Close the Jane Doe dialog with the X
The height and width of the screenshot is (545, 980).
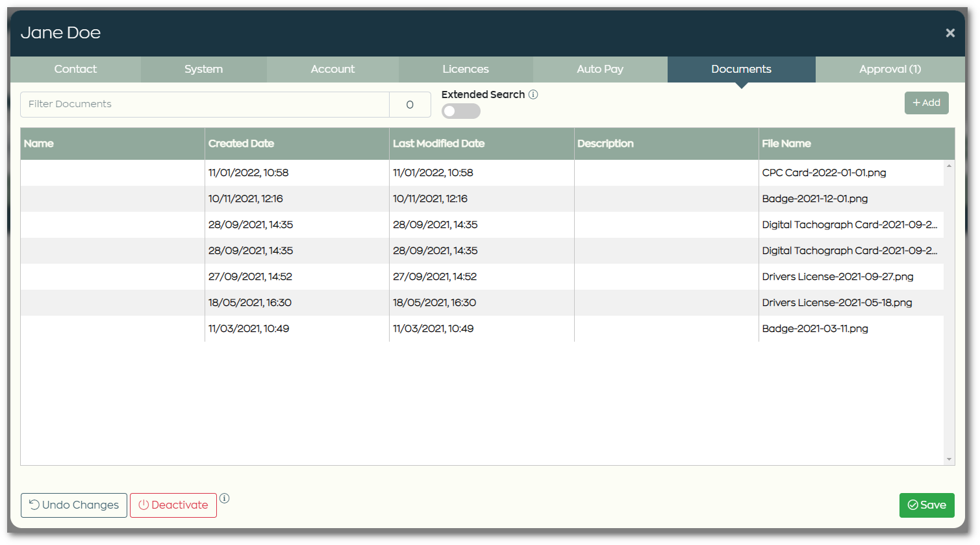pyautogui.click(x=950, y=32)
